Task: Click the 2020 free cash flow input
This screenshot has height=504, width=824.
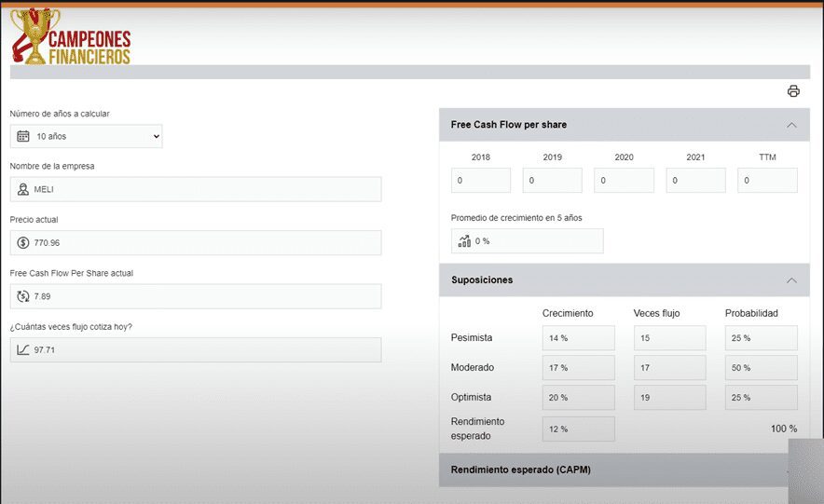Action: click(x=624, y=181)
